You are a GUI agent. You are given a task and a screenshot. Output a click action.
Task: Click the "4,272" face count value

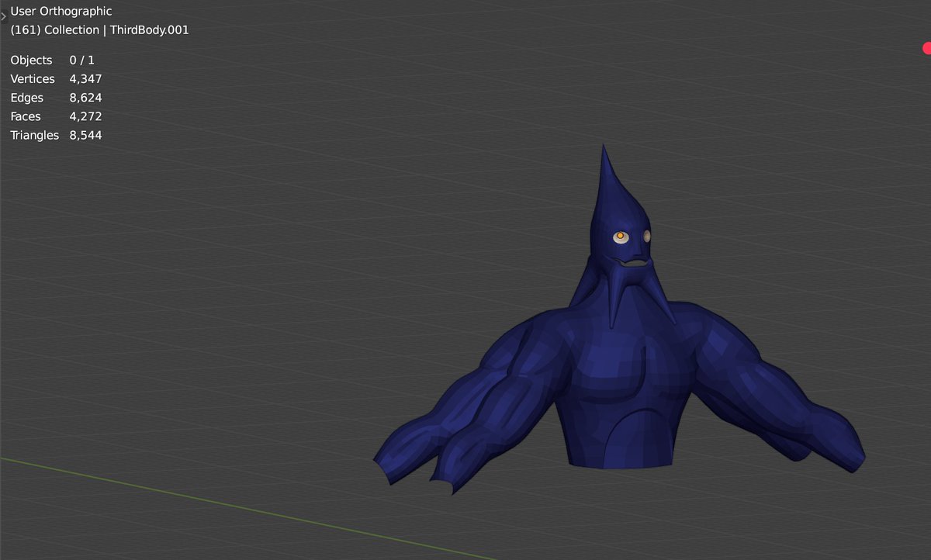pos(85,116)
